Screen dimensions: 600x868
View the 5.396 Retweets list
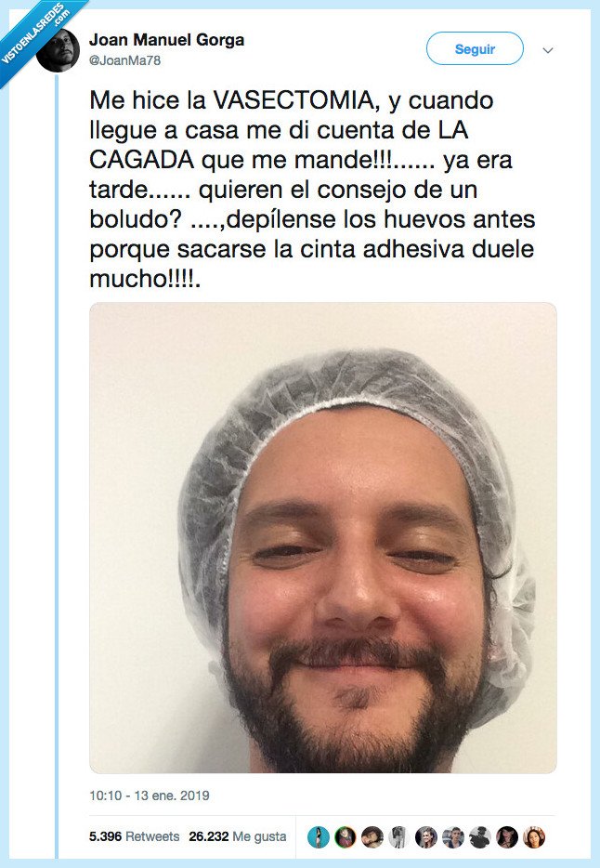[x=135, y=835]
